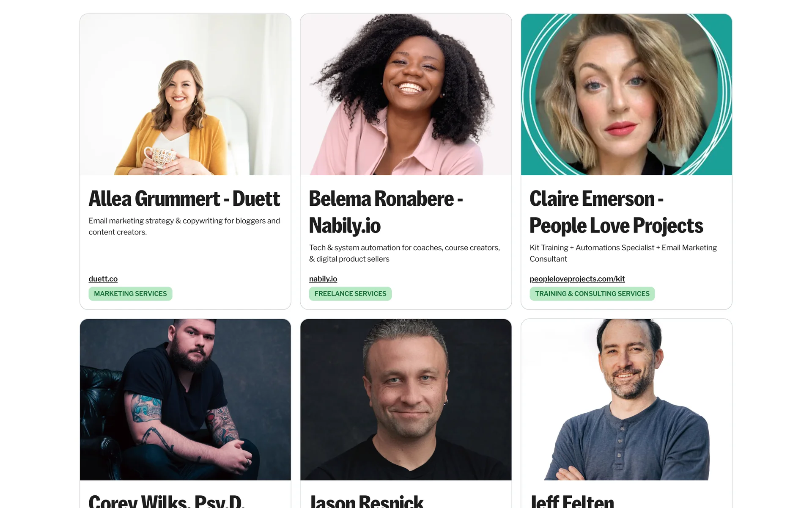
Task: Open Jeff Felten's profile photo
Action: click(626, 400)
